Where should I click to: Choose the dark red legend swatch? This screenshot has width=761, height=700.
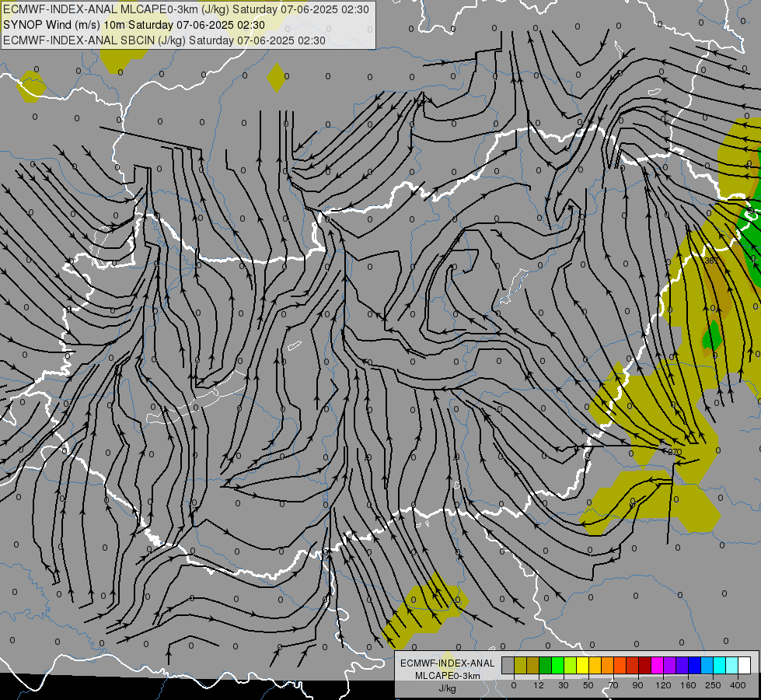(645, 665)
